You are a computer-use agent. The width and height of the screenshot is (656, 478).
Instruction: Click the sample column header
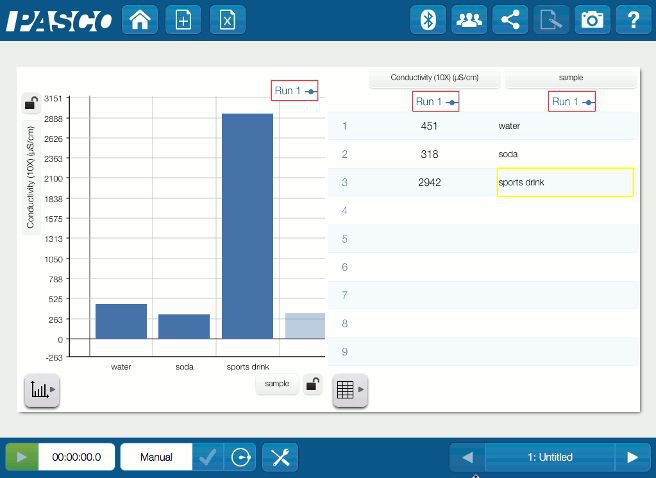pos(571,77)
